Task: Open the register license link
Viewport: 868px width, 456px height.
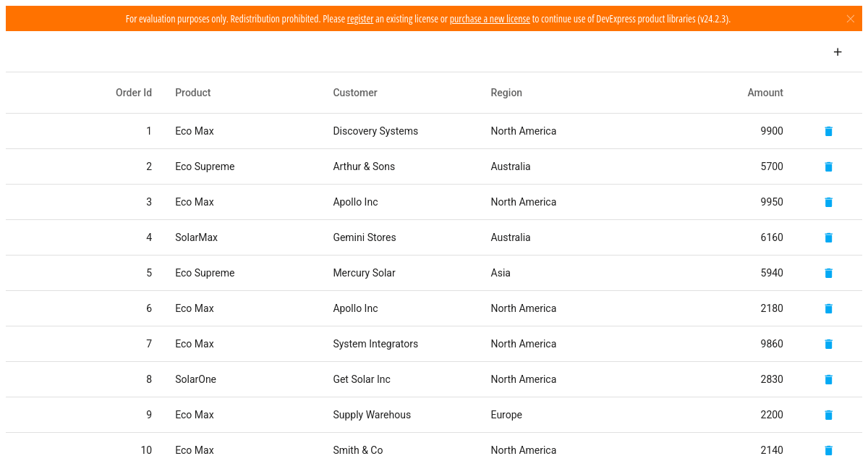Action: tap(360, 19)
